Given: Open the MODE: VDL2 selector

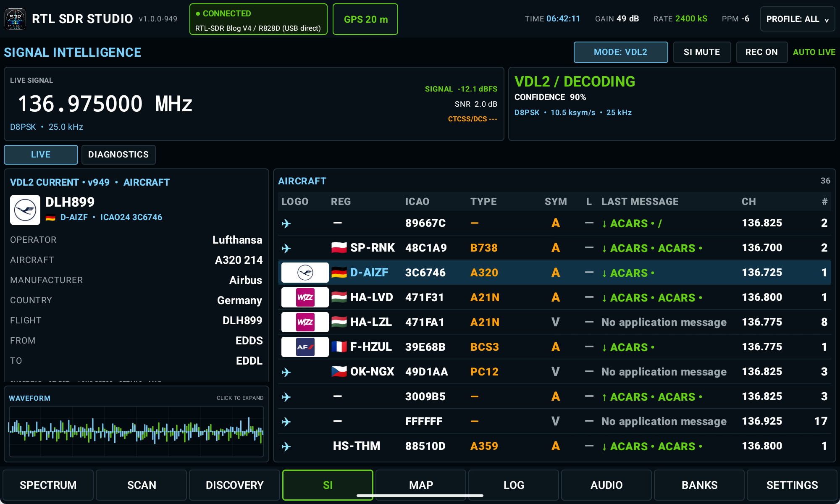Looking at the screenshot, I should (621, 52).
